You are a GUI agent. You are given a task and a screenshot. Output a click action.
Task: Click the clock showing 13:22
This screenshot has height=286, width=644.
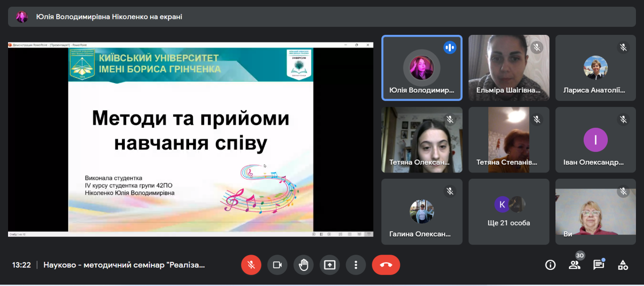(x=21, y=265)
